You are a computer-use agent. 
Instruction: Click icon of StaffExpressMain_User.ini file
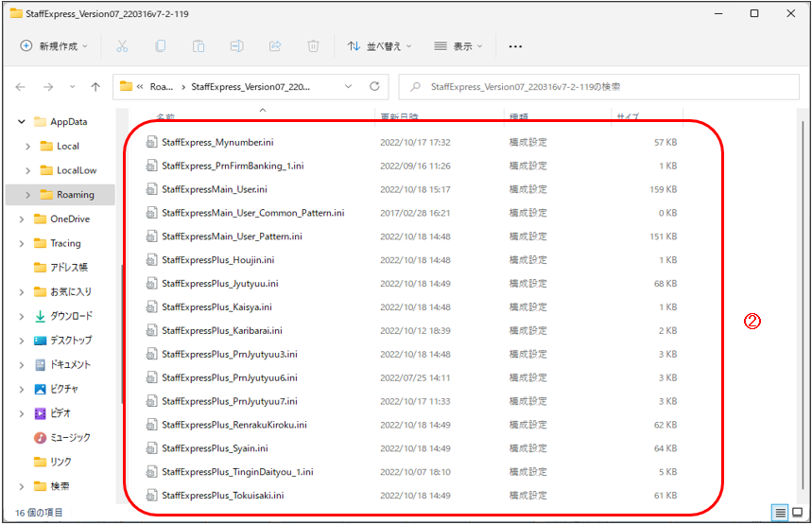[151, 189]
